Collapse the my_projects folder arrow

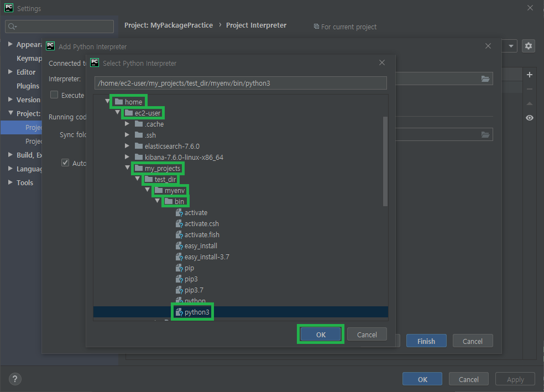pos(127,168)
